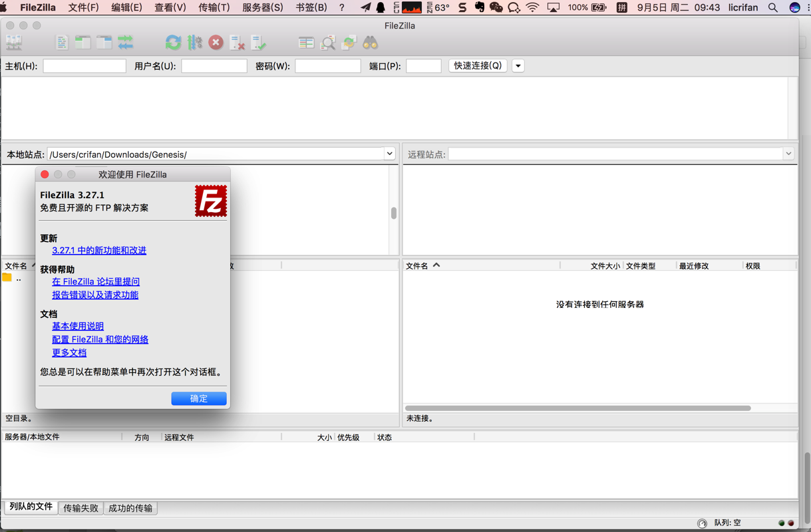Click the red cancel operation icon
The height and width of the screenshot is (532, 811).
coord(216,43)
